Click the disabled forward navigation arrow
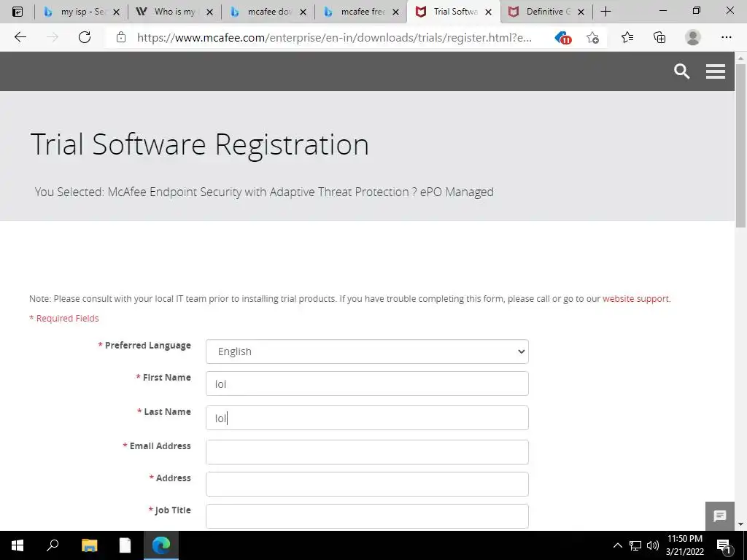The width and height of the screenshot is (747, 560). coord(53,37)
